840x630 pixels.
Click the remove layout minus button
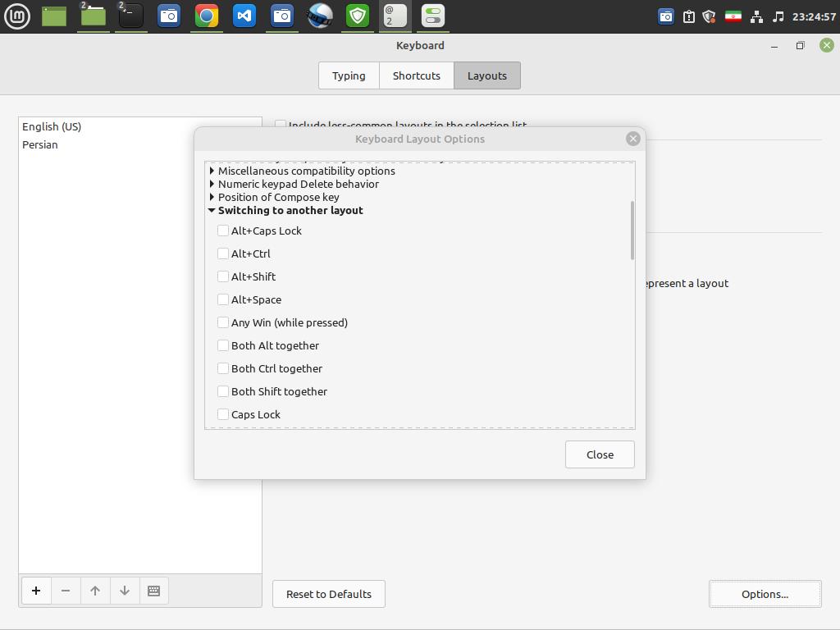pos(66,591)
